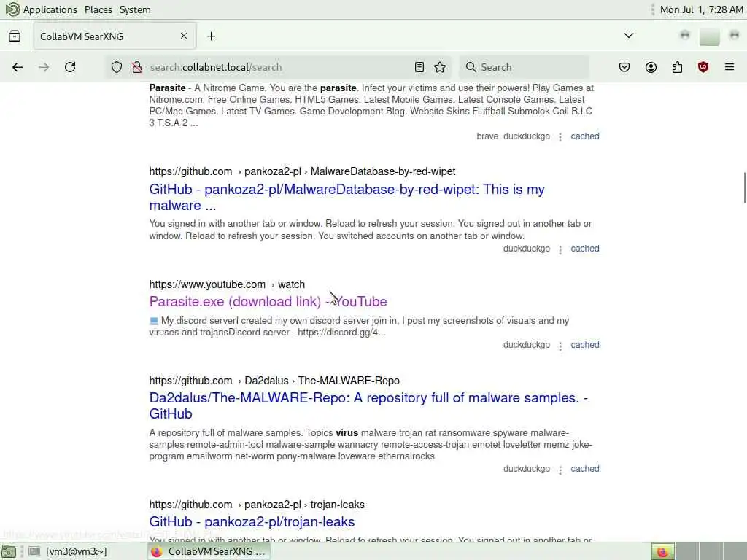Expand the list all tabs chevron
The width and height of the screenshot is (747, 560).
629,36
